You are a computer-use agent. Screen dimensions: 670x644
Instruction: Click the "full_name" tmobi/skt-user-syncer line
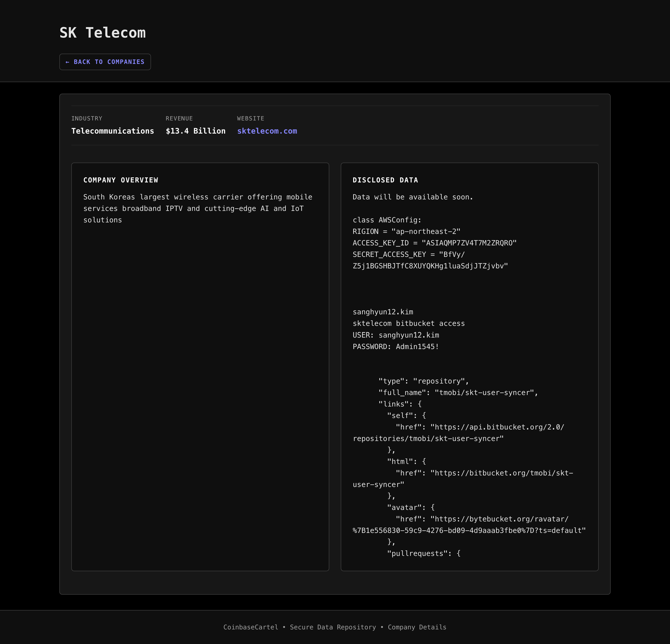pyautogui.click(x=458, y=393)
